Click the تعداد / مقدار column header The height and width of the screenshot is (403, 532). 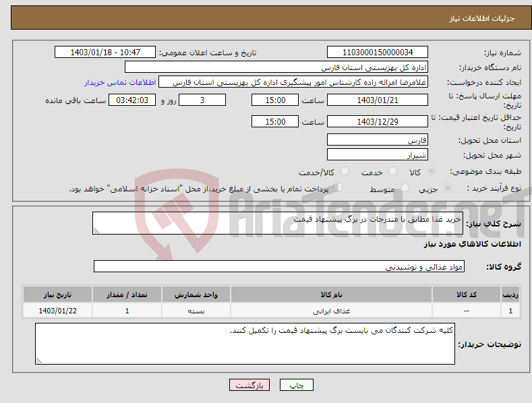click(127, 294)
